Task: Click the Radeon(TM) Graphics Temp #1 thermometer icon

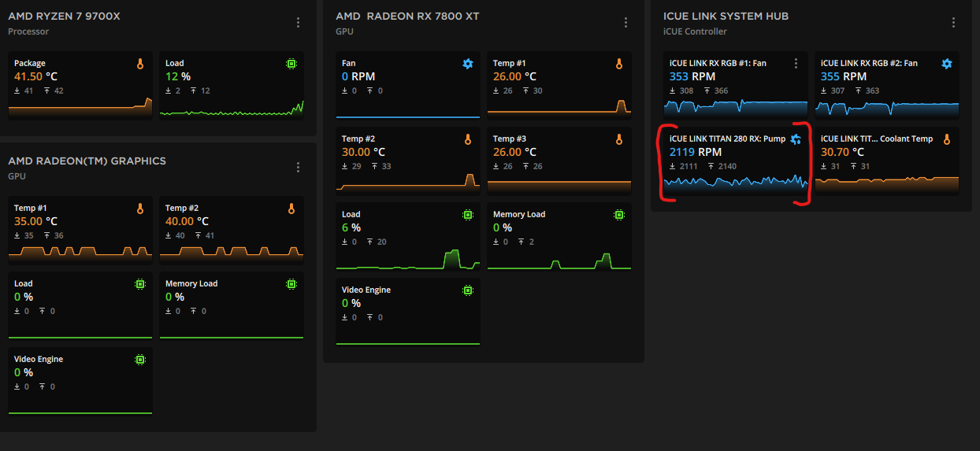Action: tap(140, 209)
